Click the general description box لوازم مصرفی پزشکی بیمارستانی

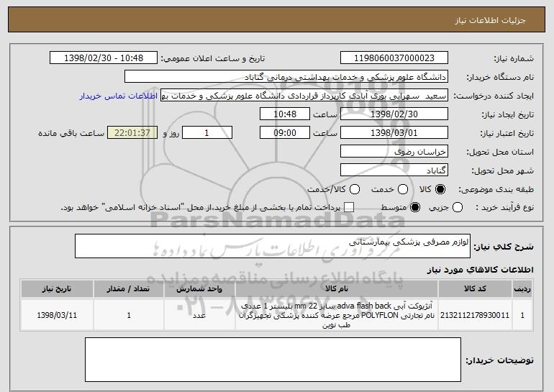click(273, 246)
